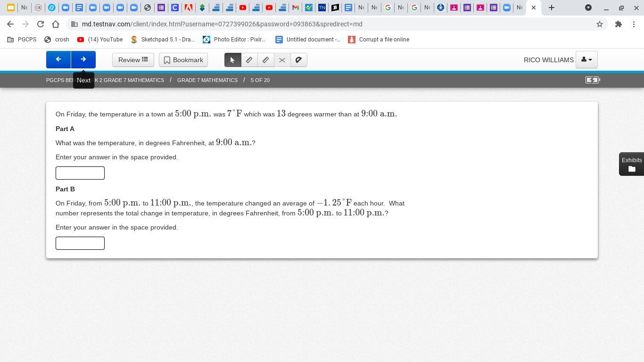
Task: Open the (14) YouTube bookmark
Action: click(x=100, y=40)
